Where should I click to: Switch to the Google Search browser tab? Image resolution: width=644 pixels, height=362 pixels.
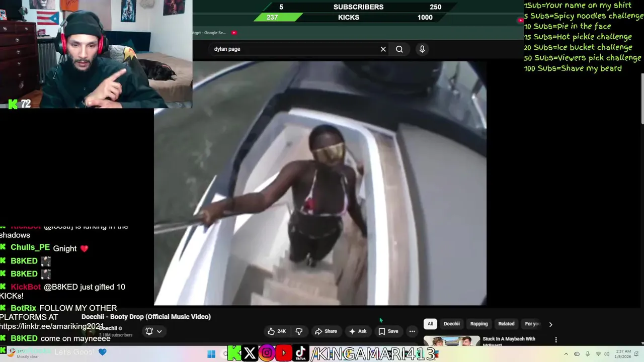tap(209, 33)
